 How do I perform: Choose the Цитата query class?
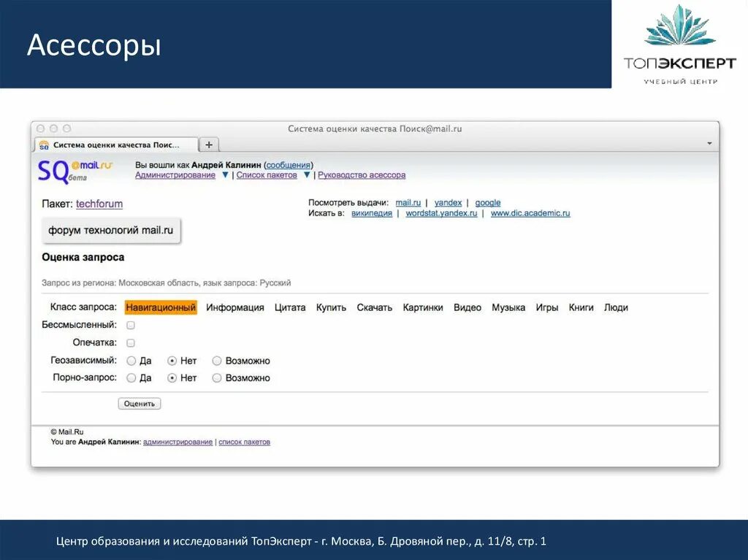pyautogui.click(x=290, y=307)
